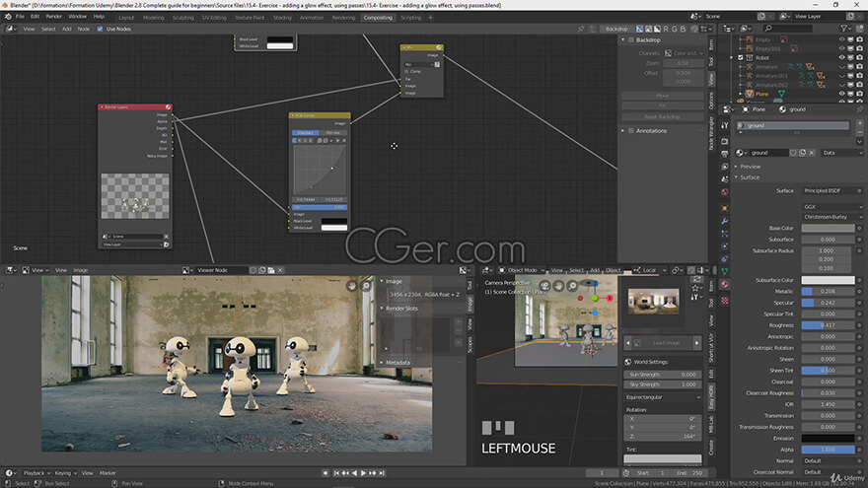Click the Backdrop button in node header
The image size is (868, 488).
[x=616, y=29]
